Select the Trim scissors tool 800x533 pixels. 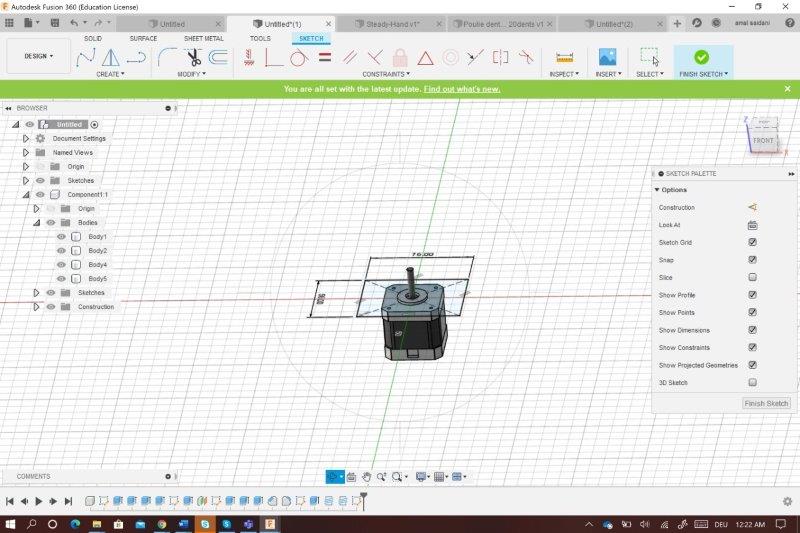click(x=194, y=58)
